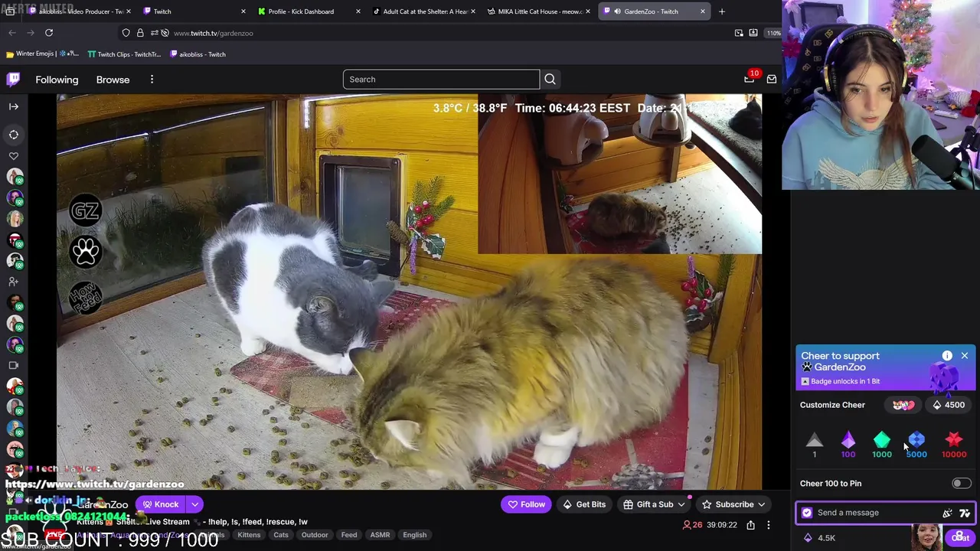980x551 pixels.
Task: Click the share stream icon
Action: pyautogui.click(x=750, y=525)
